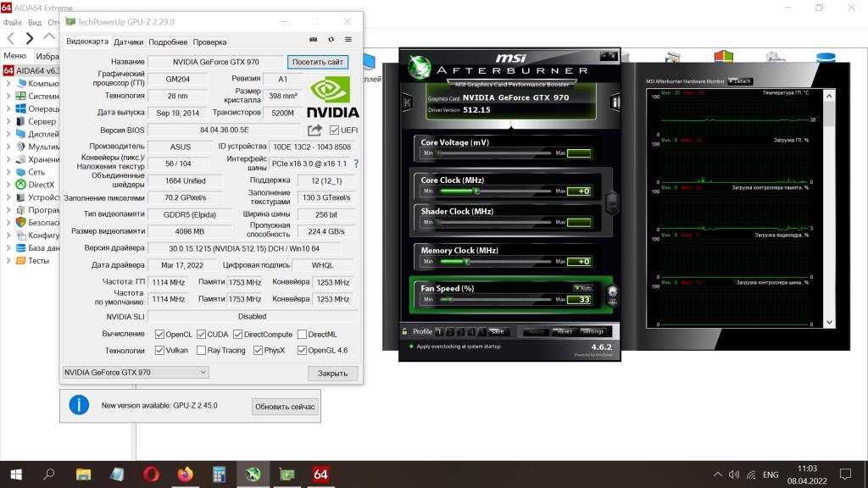Screen dimensions: 868x488
Task: Go forward in AIDA64 navigation
Action: pyautogui.click(x=30, y=38)
